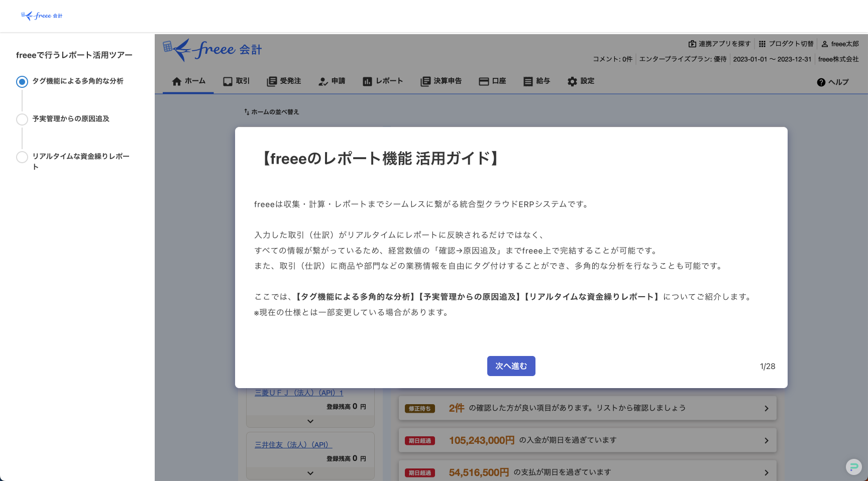Image resolution: width=868 pixels, height=481 pixels.
Task: Click ホームの並べ替え link
Action: tap(271, 112)
